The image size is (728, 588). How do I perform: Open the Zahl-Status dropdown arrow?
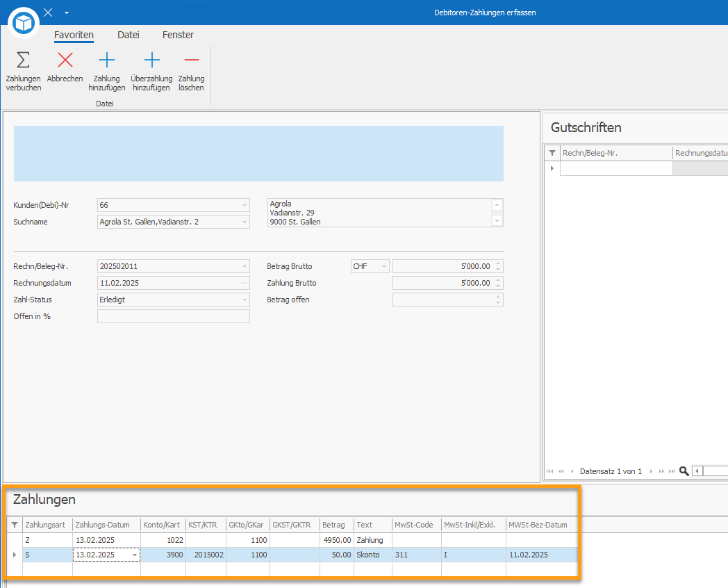[x=244, y=300]
